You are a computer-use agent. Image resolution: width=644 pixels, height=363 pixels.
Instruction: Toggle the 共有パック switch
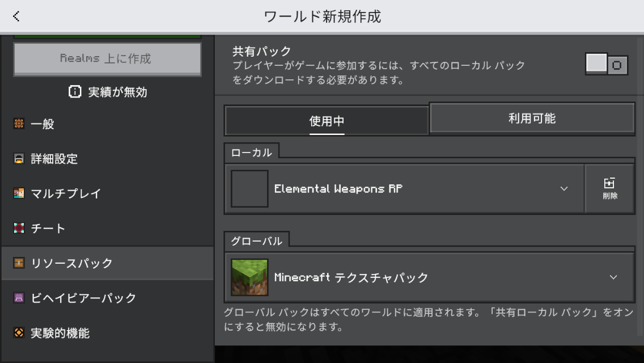[x=607, y=65]
